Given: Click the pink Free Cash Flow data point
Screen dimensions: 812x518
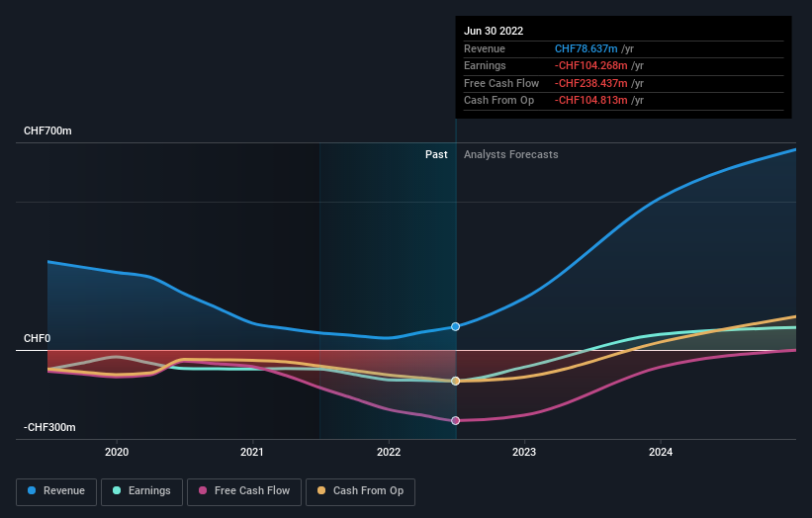Looking at the screenshot, I should click(455, 421).
